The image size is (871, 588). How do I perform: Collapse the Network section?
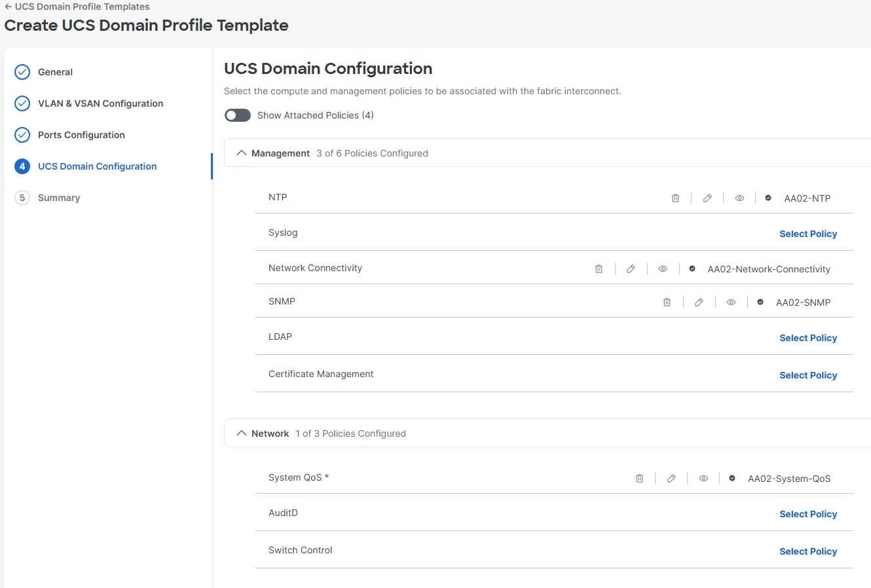[x=242, y=433]
